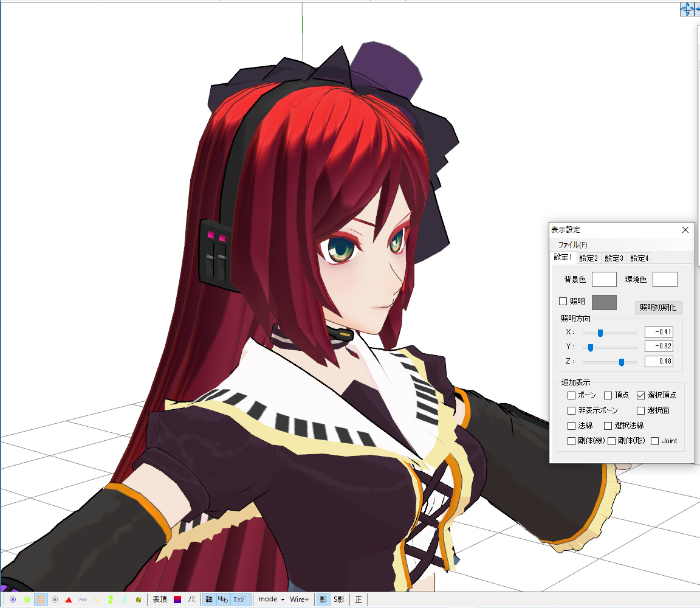This screenshot has width=700, height=608.
Task: Toggle the green hatched toolbar icon
Action: point(27,599)
